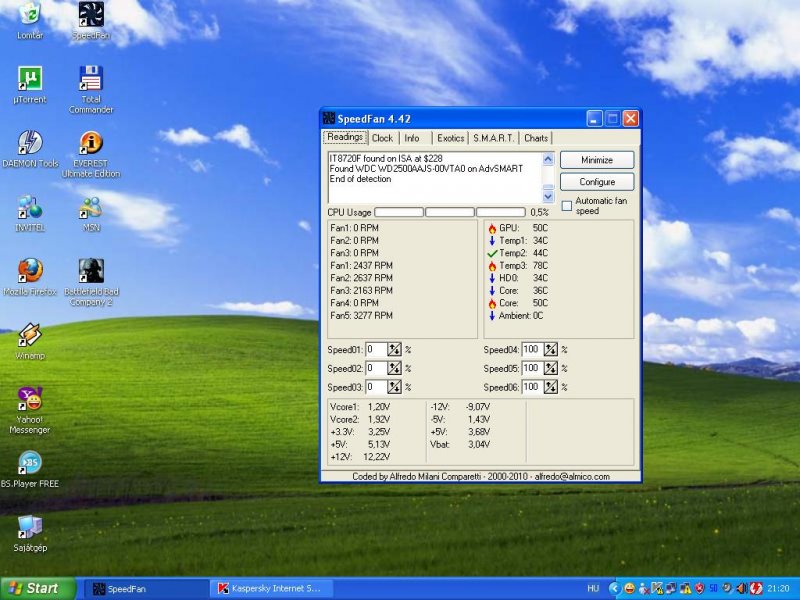
Task: Click the 'Vcore1: 1,20V' voltage reading
Action: point(360,407)
